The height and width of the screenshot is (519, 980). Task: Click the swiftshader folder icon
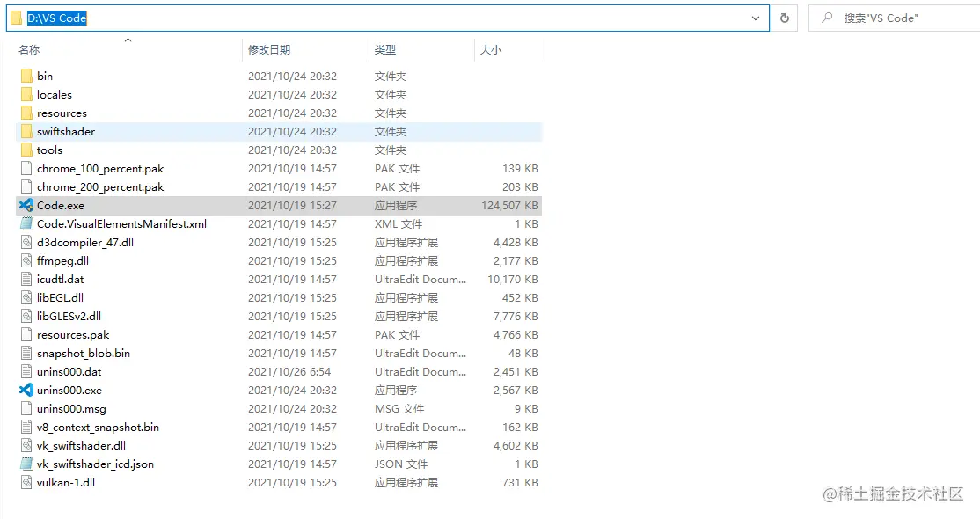point(26,131)
